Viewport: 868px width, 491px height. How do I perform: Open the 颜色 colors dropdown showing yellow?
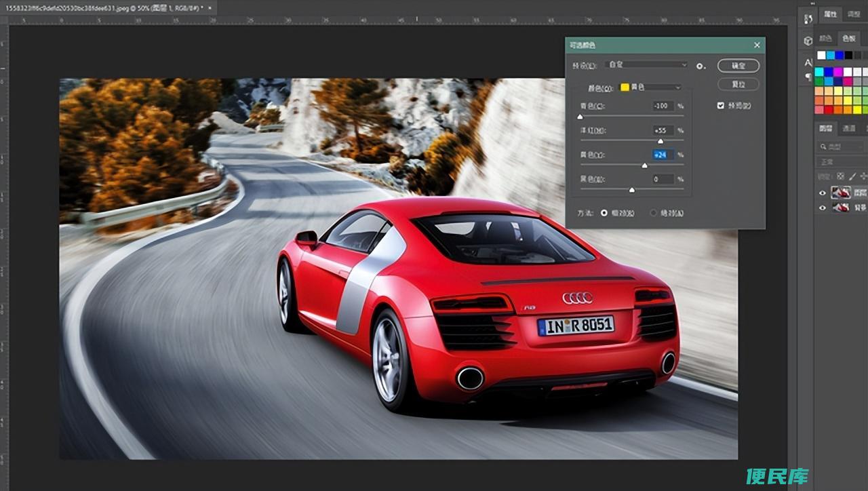651,87
